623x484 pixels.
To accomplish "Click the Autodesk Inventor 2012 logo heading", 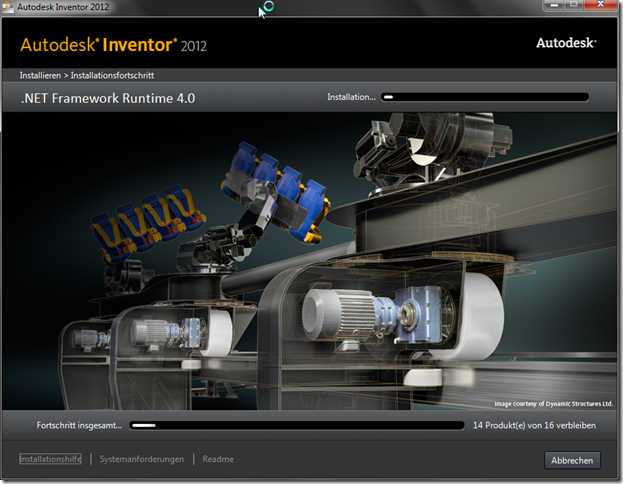I will click(x=113, y=45).
